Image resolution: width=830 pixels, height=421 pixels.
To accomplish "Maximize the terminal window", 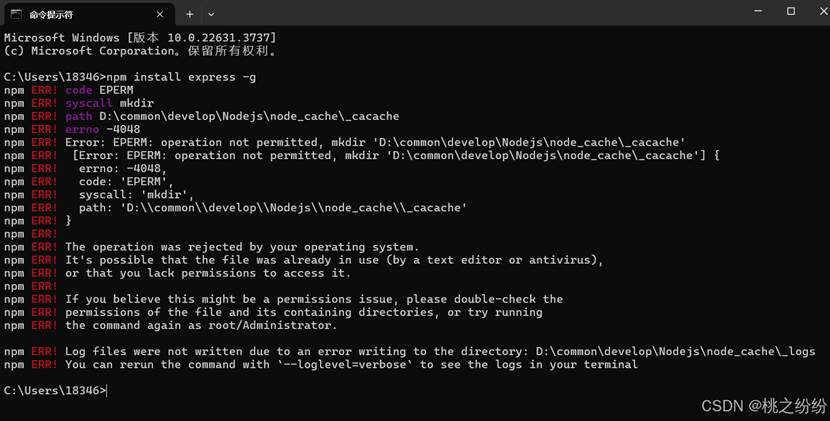I will [791, 11].
